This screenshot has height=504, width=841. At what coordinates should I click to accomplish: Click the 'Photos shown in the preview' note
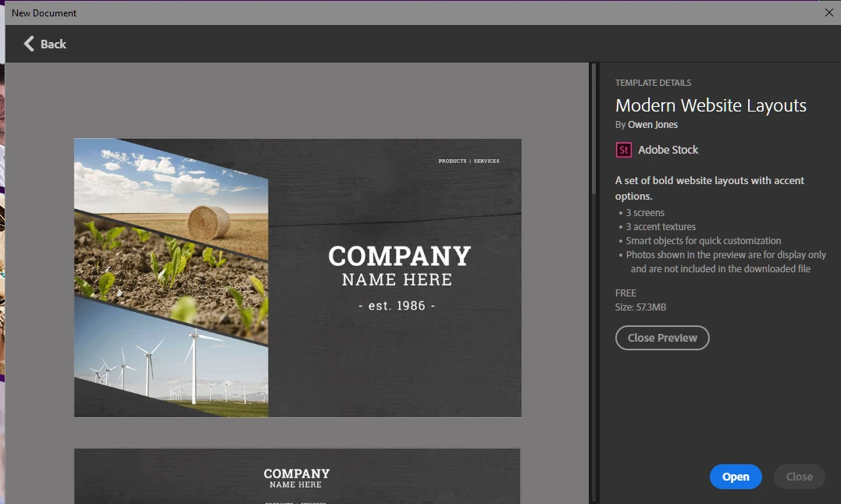pyautogui.click(x=725, y=262)
